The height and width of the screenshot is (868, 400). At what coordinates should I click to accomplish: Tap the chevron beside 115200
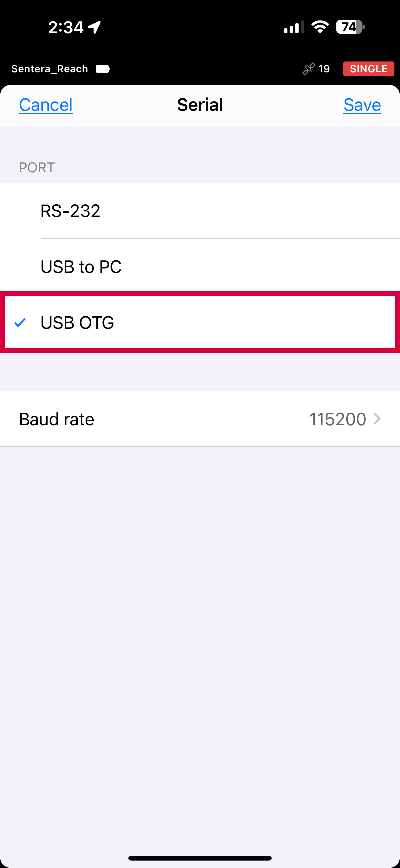pyautogui.click(x=377, y=419)
